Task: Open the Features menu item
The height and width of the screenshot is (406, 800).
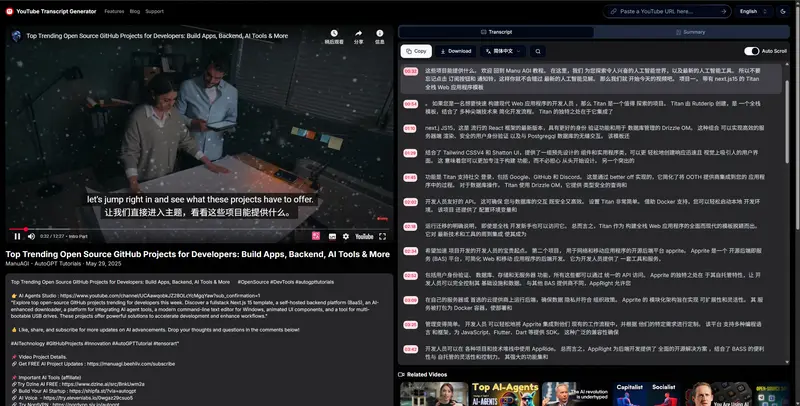Action: pos(114,11)
